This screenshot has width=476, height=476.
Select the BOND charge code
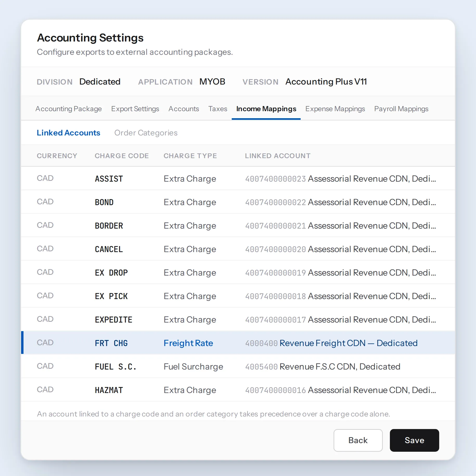pos(104,202)
